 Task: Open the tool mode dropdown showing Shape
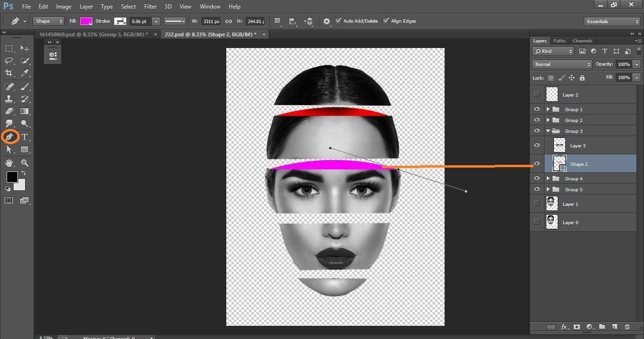point(48,21)
